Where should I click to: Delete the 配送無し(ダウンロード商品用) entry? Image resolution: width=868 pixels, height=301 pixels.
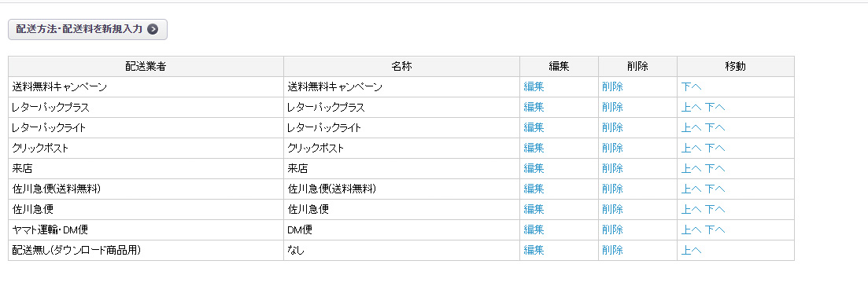[612, 250]
